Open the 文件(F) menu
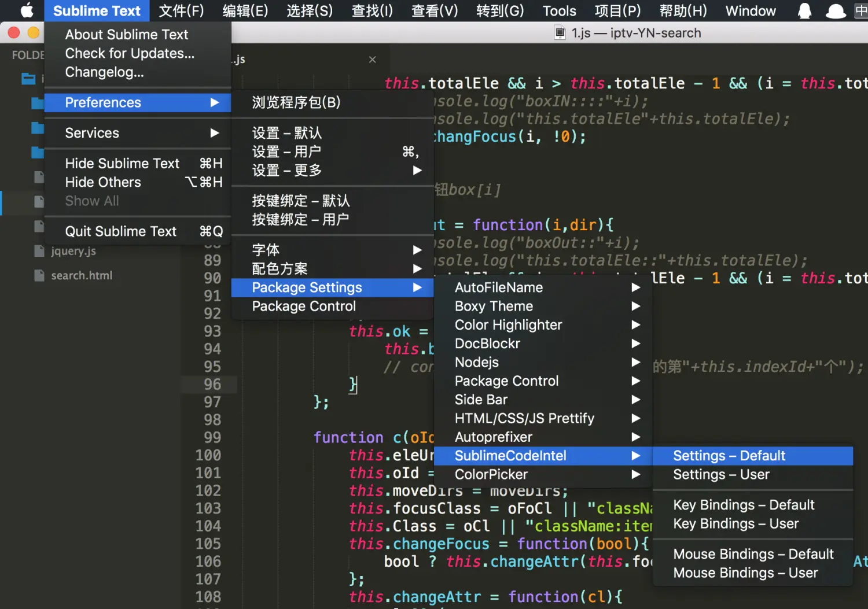Screen dimensions: 868x609 coord(181,10)
